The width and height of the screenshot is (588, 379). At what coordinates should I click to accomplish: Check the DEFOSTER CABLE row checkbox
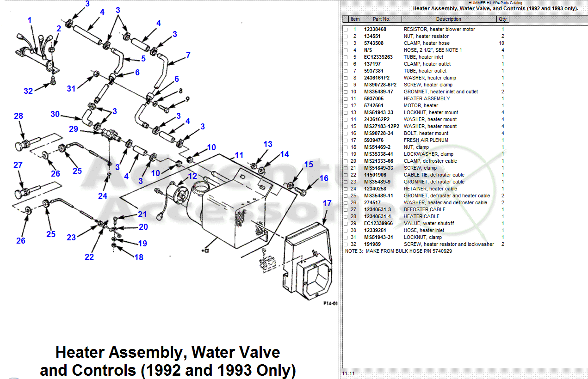coord(345,210)
